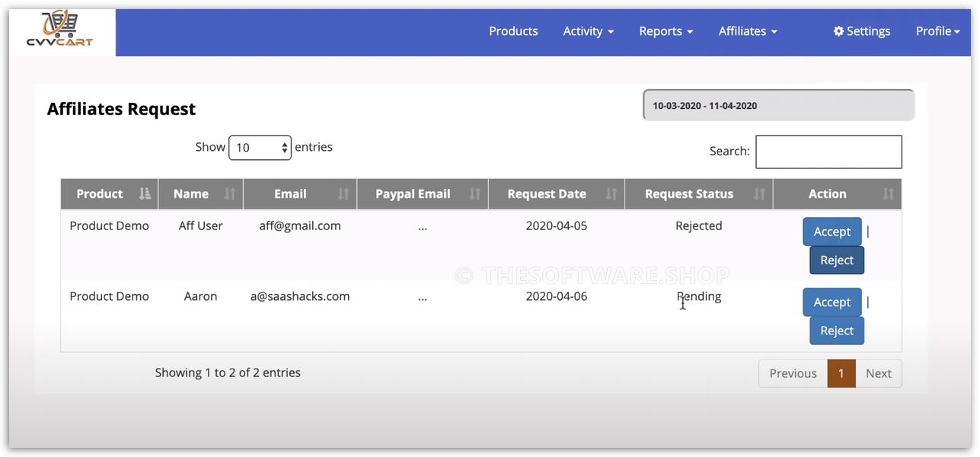
Task: Open the date range picker field
Action: coord(778,106)
